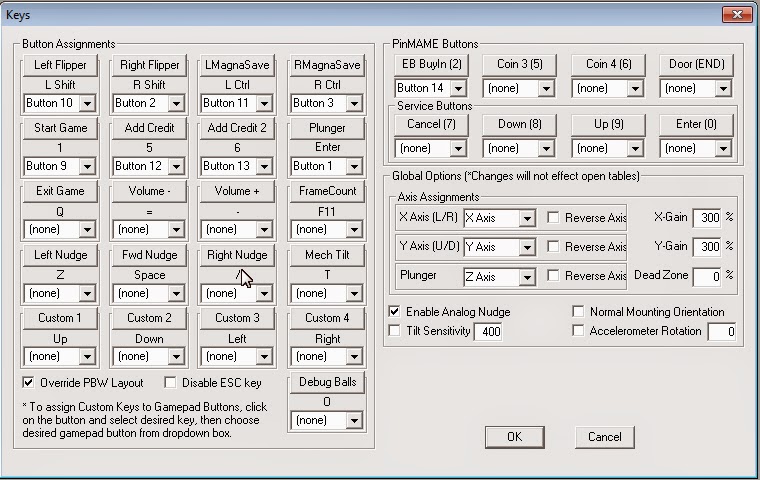
Task: Click the Fwd Nudge key button
Action: coord(149,255)
